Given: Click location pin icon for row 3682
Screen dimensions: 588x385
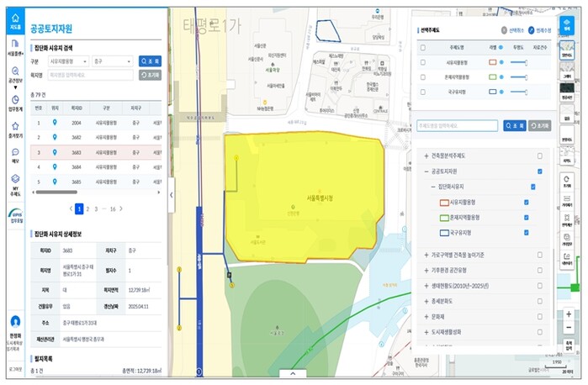Looking at the screenshot, I should (x=55, y=137).
